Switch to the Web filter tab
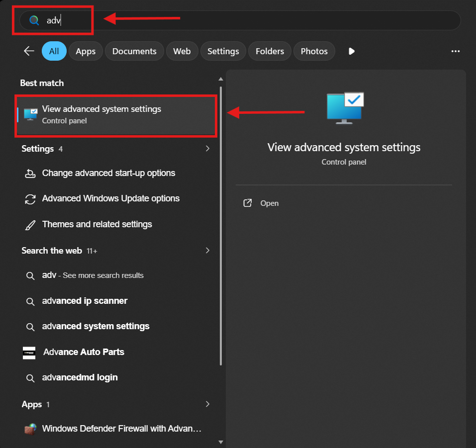Screen dimensions: 476x448 (182, 51)
